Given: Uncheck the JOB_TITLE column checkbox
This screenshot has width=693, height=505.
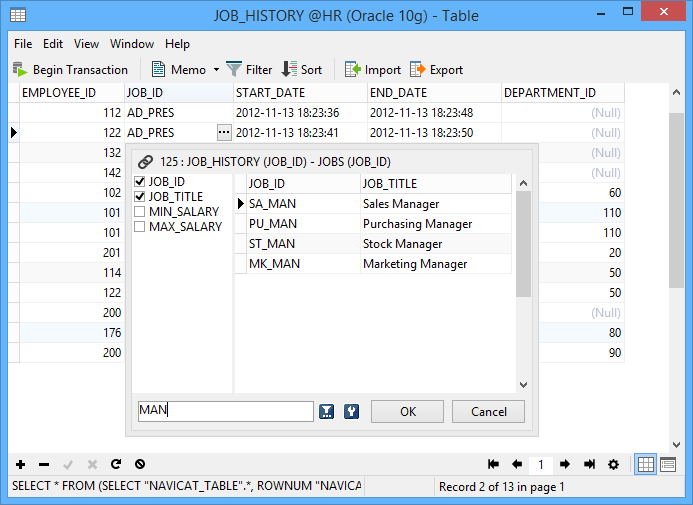Looking at the screenshot, I should pyautogui.click(x=140, y=197).
